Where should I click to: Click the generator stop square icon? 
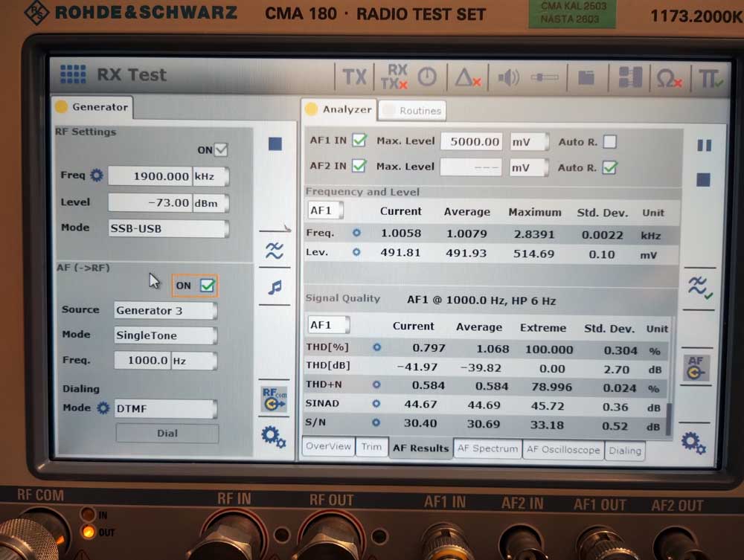(x=275, y=144)
